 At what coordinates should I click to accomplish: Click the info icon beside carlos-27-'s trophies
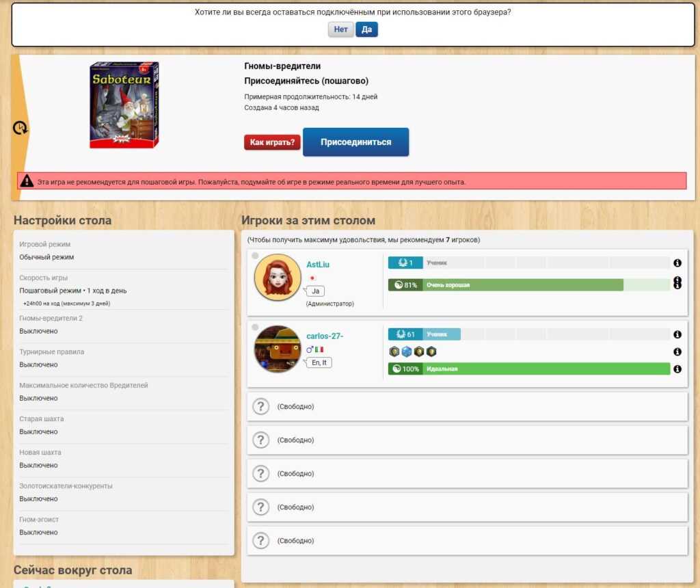[677, 351]
